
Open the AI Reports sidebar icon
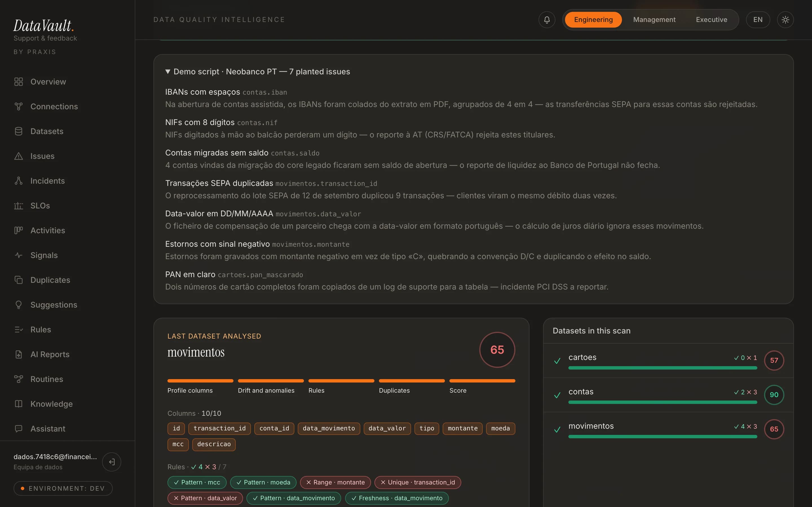18,354
